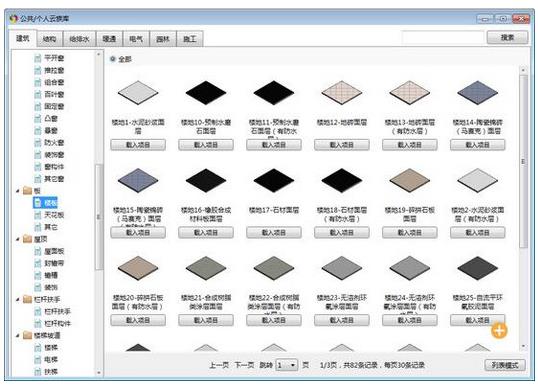
Task: Collapse the 楼梯坡道 folder arrow
Action: point(17,335)
